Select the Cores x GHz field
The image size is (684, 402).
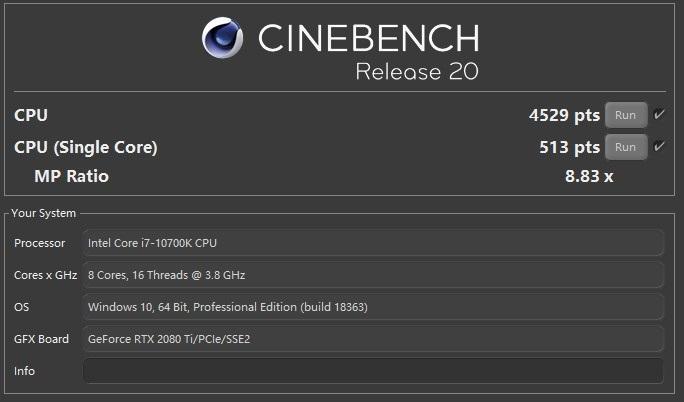coord(373,275)
